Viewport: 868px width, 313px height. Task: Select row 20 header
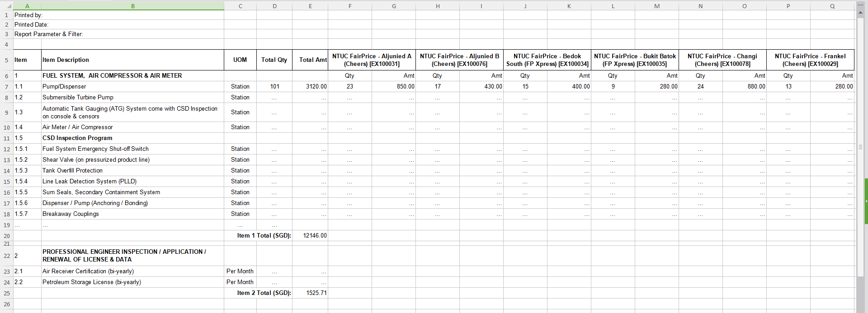(6, 236)
